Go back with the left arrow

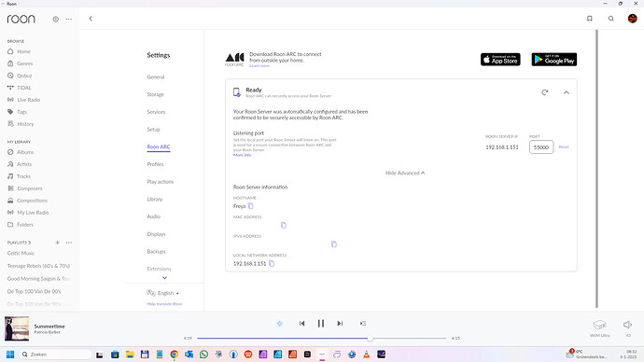pyautogui.click(x=91, y=19)
